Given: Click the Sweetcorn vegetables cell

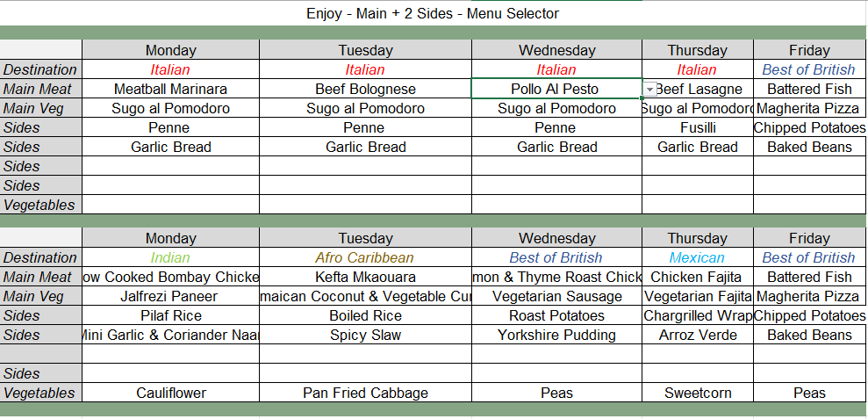Looking at the screenshot, I should click(x=697, y=393).
